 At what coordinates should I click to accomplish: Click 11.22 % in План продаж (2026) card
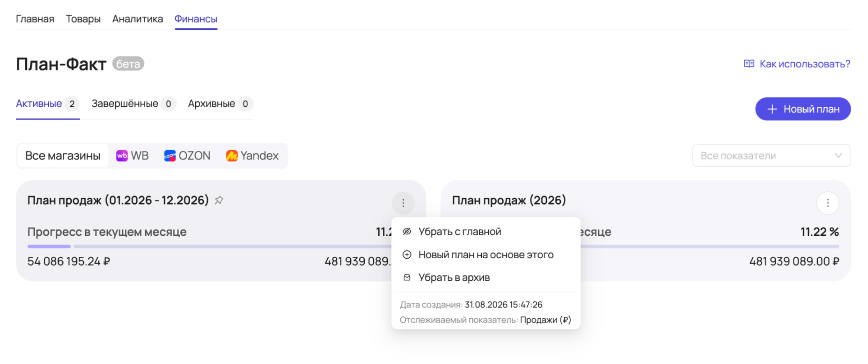point(820,232)
